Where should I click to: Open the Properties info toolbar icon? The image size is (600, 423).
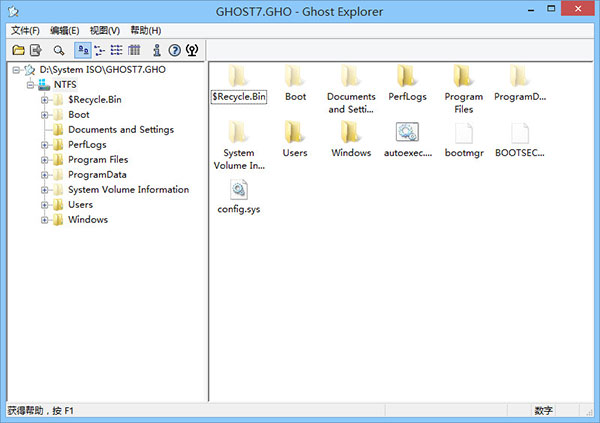point(156,50)
